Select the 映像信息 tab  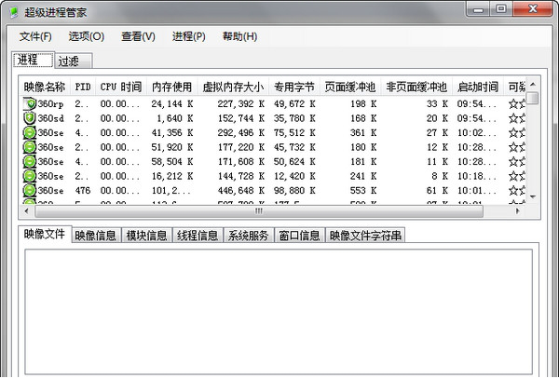click(x=96, y=236)
